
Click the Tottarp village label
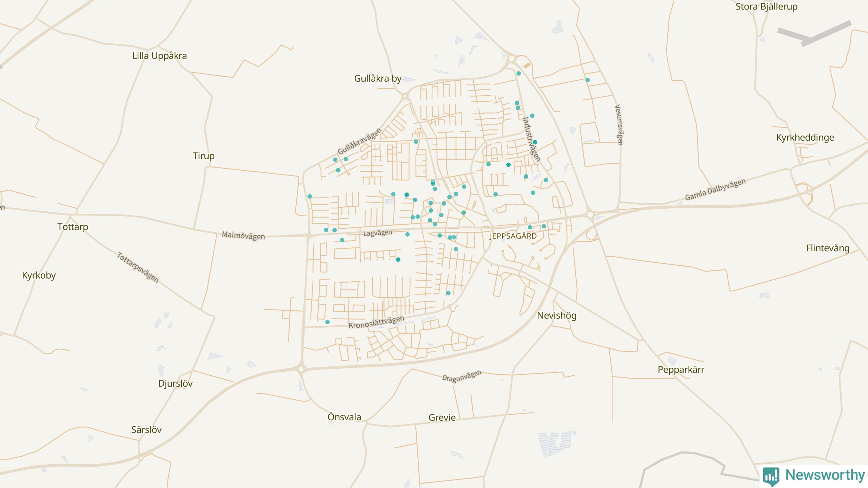(x=73, y=227)
